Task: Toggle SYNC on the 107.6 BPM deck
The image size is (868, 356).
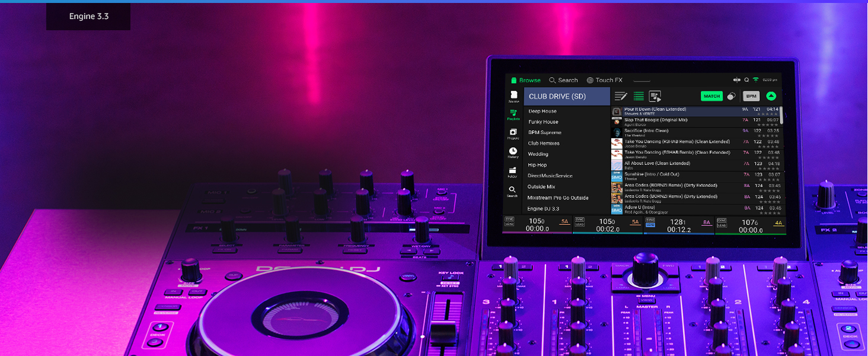Action: 722,220
